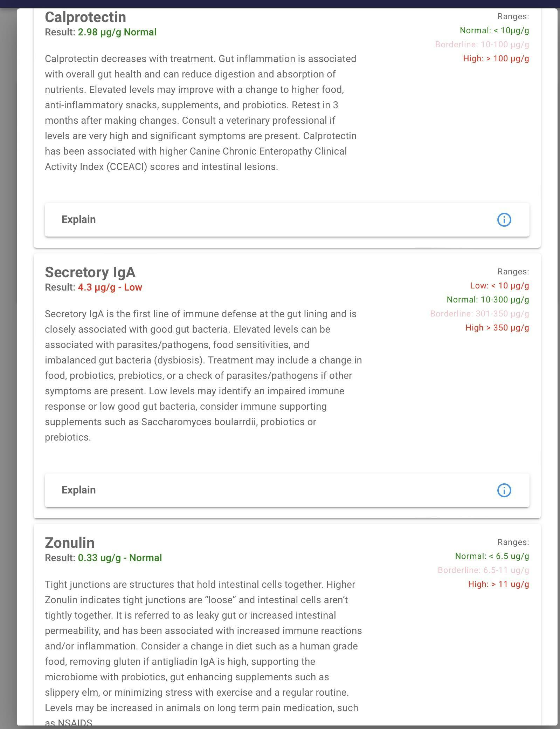
Task: Click the 4.3 µg/g - Low result
Action: click(x=110, y=287)
